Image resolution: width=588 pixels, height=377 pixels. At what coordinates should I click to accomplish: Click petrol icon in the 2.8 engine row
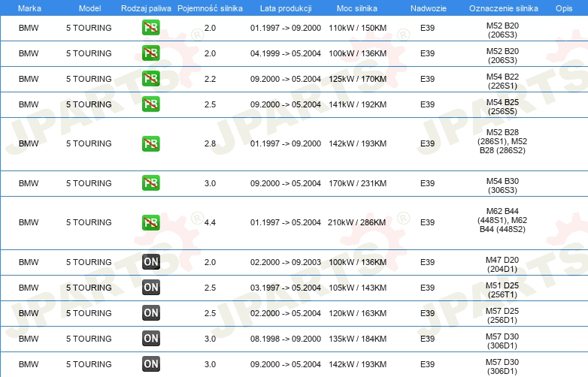[x=150, y=143]
